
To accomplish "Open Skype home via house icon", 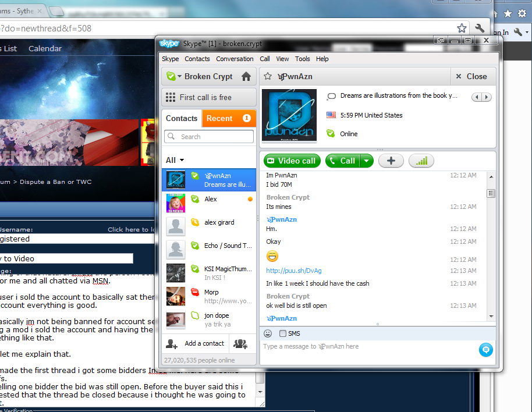I will pyautogui.click(x=246, y=77).
